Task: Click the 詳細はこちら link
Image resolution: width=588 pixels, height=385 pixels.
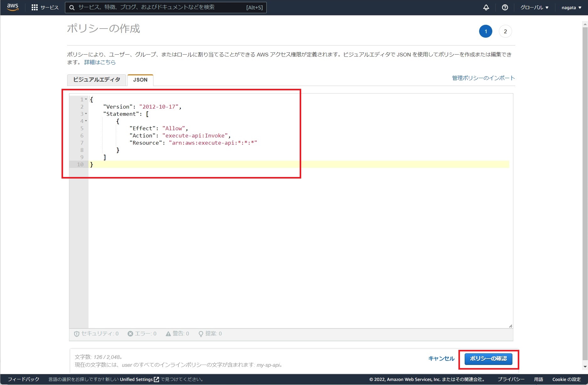Action: tap(99, 62)
